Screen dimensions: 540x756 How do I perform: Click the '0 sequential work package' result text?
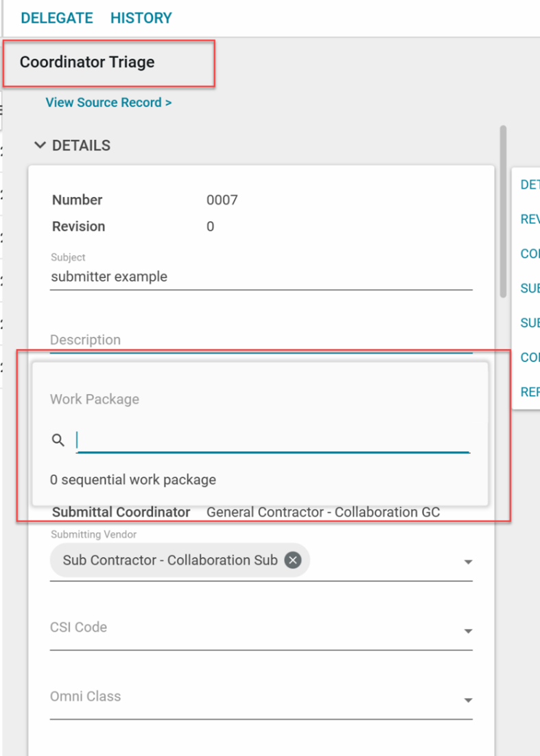tap(133, 480)
